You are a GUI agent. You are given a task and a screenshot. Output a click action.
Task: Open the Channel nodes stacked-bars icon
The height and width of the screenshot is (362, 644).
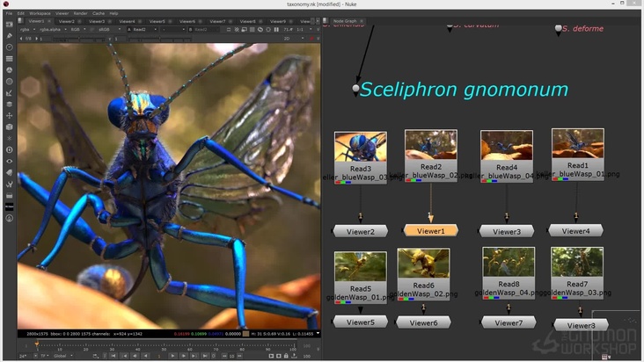[x=9, y=59]
